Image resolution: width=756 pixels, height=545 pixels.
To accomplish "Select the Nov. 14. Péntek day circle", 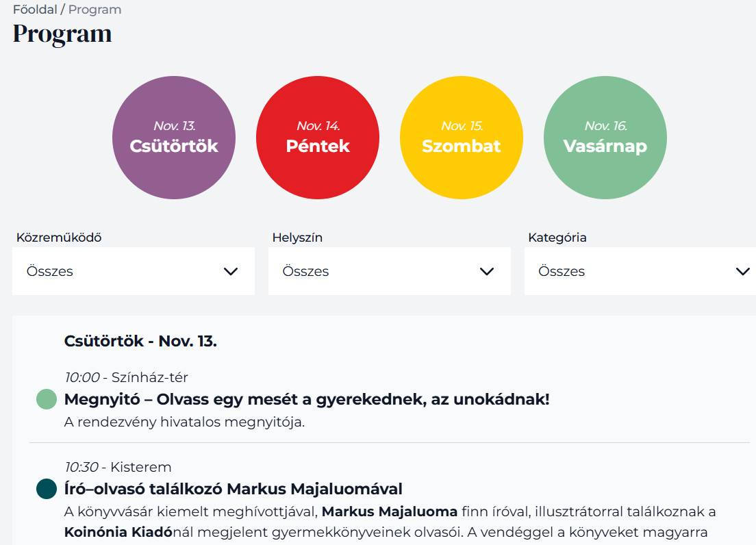I will tap(317, 138).
